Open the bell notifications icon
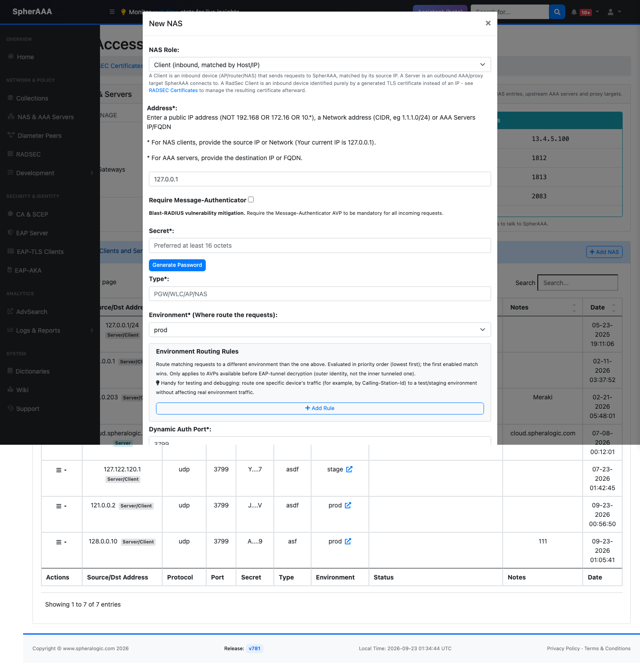This screenshot has height=672, width=640. 574,12
